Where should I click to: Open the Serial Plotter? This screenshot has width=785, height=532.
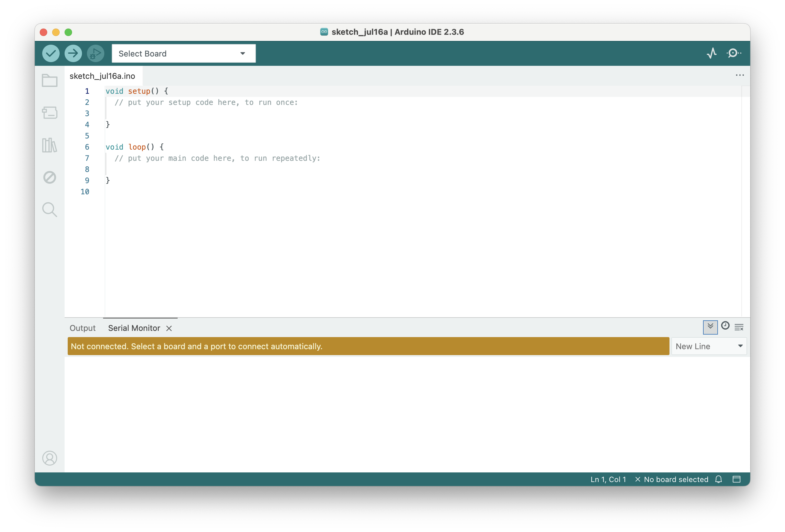(712, 53)
